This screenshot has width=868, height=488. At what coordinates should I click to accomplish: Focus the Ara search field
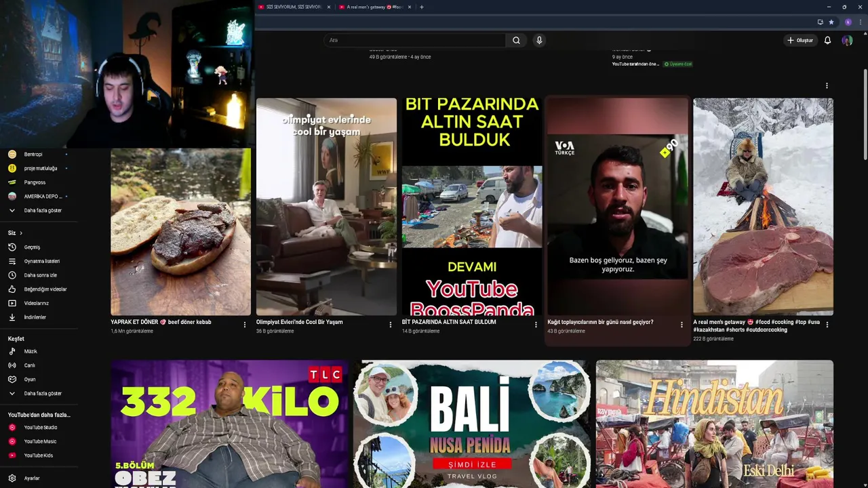point(415,40)
